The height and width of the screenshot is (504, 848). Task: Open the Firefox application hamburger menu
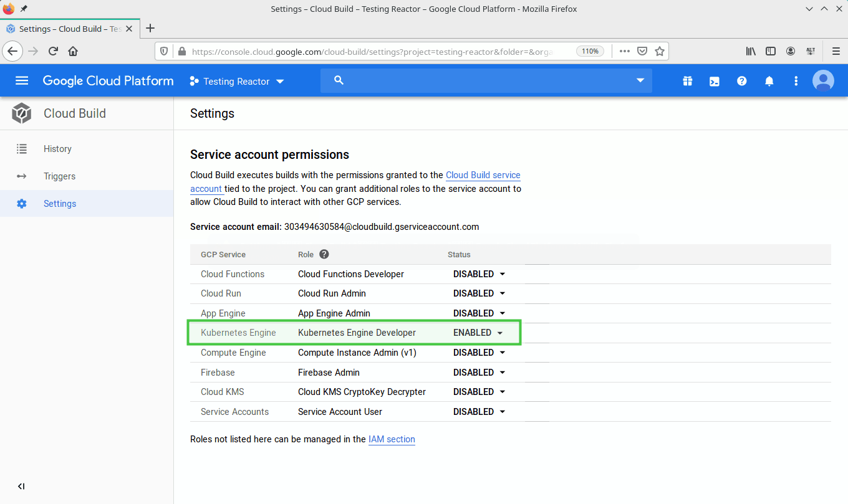(836, 51)
